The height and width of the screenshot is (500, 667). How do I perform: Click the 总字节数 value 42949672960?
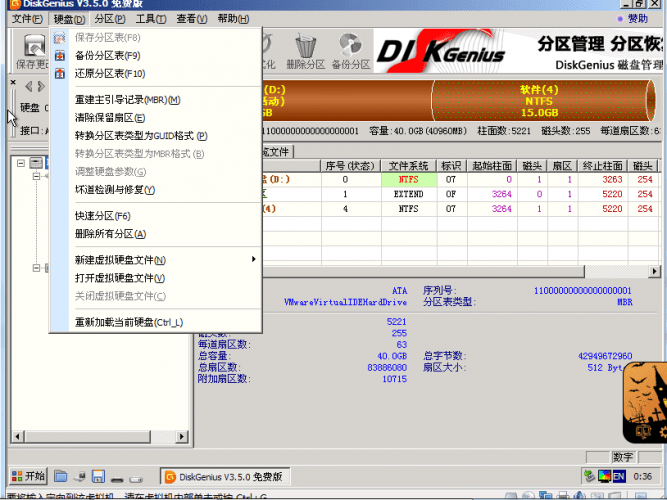(605, 356)
